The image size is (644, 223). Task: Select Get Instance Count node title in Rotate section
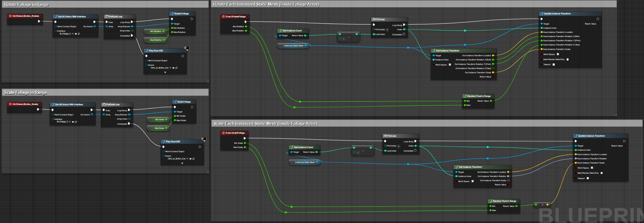pos(292,30)
